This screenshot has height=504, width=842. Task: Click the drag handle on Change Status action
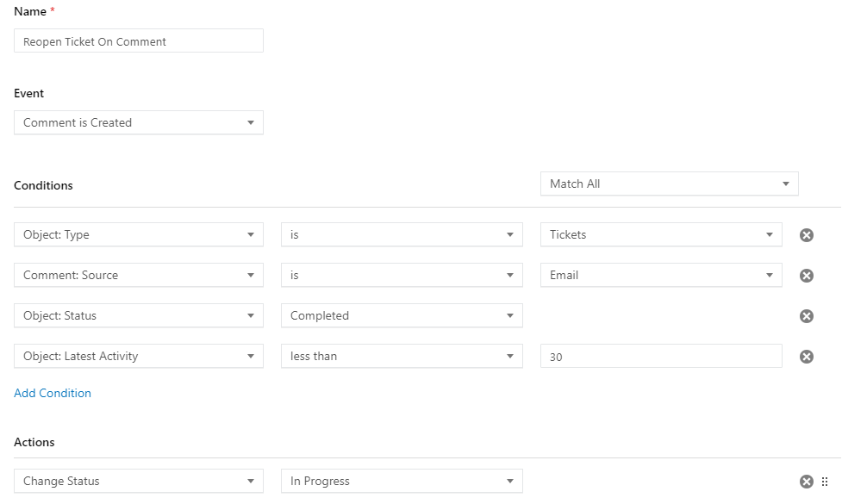pos(825,482)
